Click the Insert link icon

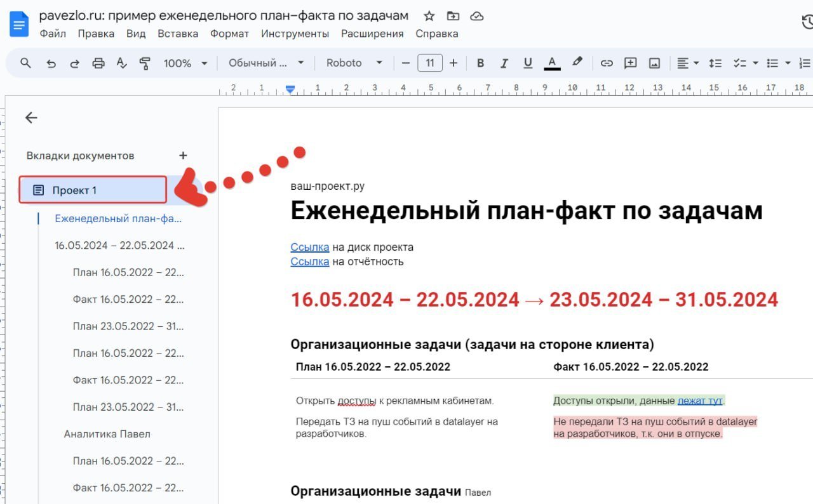pos(607,63)
